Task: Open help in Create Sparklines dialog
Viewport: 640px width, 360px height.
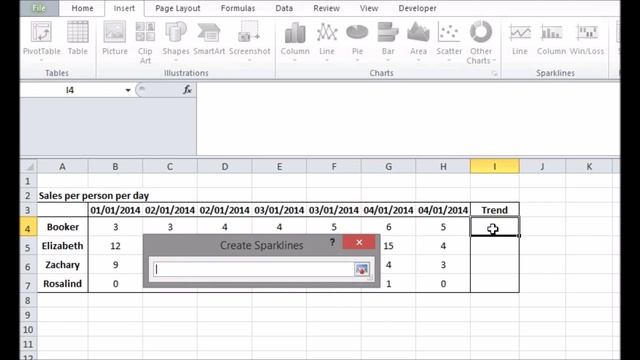Action: 332,242
